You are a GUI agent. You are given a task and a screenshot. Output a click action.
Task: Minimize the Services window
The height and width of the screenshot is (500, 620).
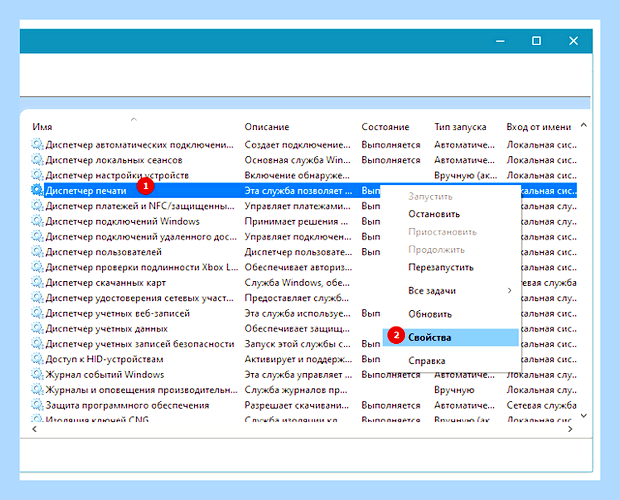tap(500, 41)
